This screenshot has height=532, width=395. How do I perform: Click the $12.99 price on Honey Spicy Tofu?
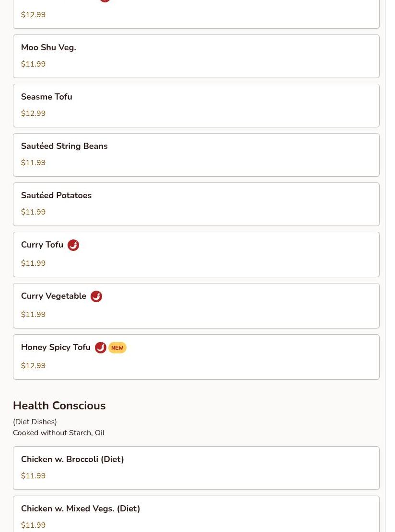pos(33,366)
